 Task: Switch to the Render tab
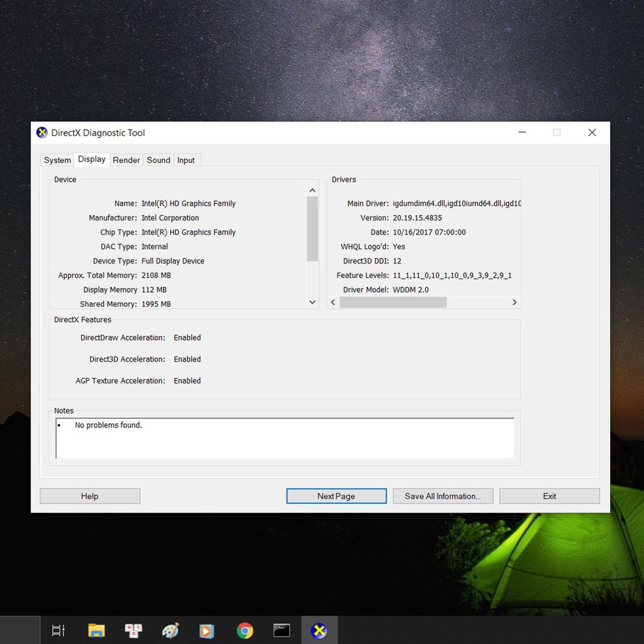click(x=126, y=160)
